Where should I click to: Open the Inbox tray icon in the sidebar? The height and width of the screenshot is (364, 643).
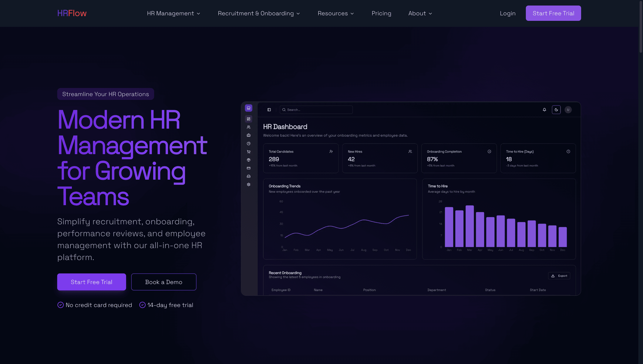(x=249, y=176)
